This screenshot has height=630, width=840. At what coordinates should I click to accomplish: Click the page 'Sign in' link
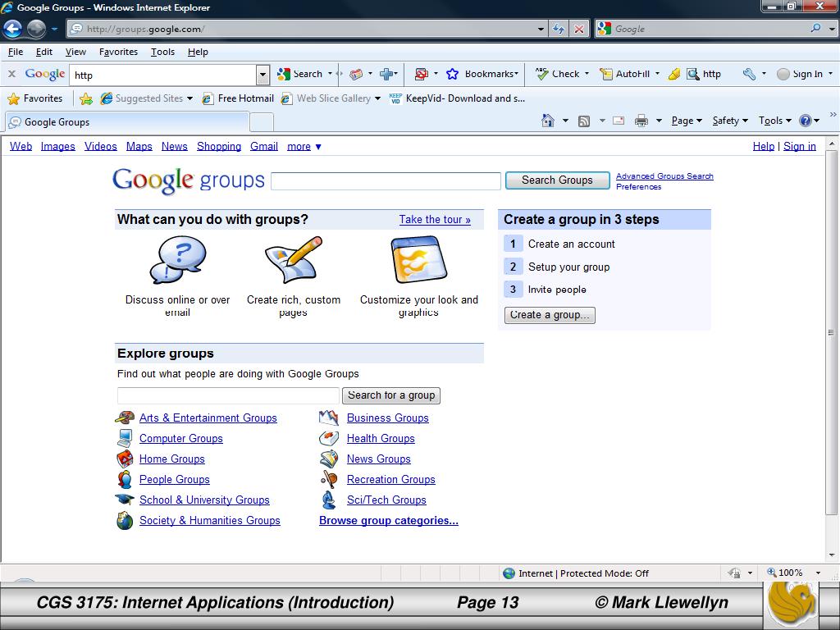pos(799,146)
